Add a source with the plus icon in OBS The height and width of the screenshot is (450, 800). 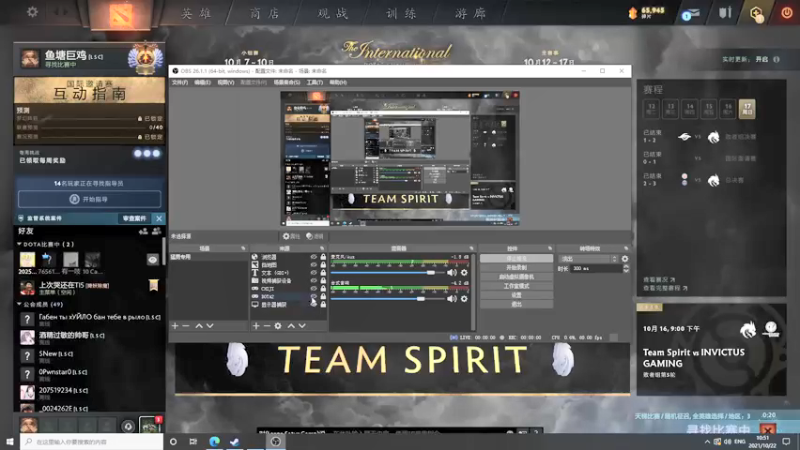tap(256, 326)
